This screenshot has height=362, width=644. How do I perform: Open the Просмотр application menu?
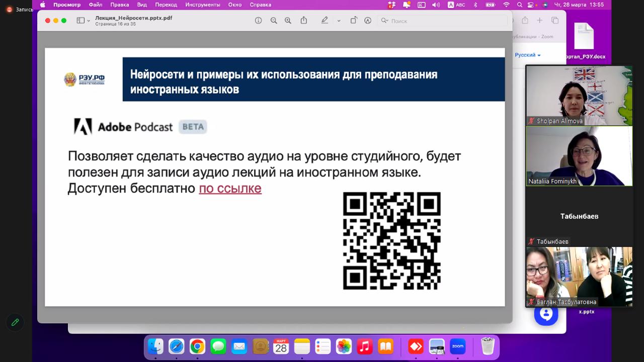click(x=67, y=5)
